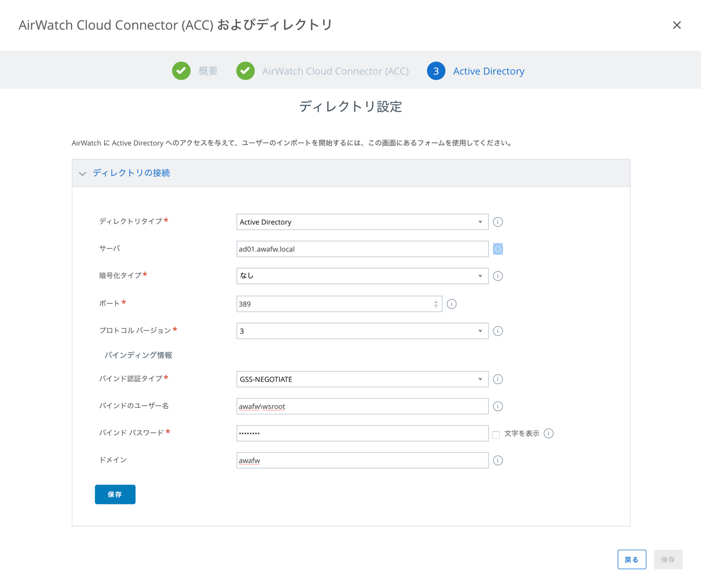Click ディレクトリ設定 heading text

point(351,106)
